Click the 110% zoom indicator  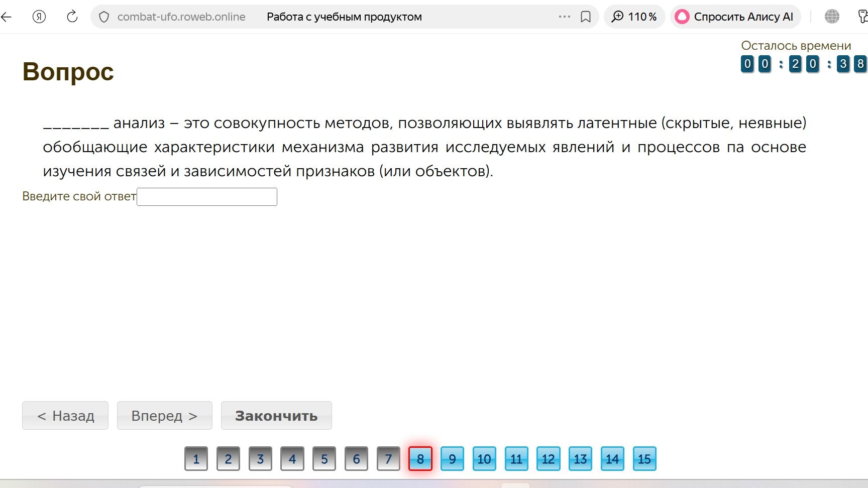(x=634, y=17)
